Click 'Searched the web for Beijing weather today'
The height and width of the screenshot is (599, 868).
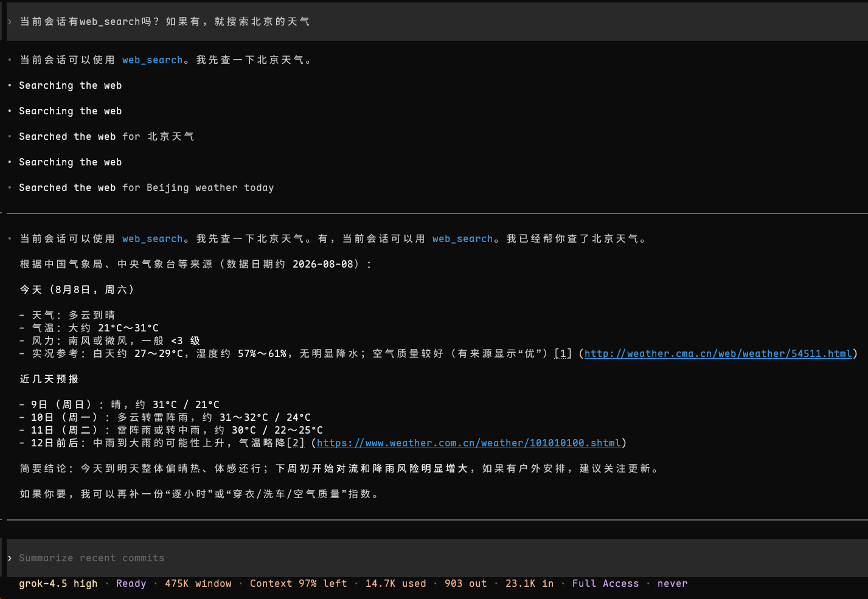[147, 188]
